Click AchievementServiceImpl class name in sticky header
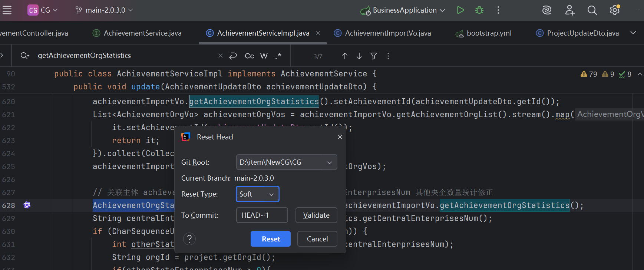The width and height of the screenshot is (644, 270). tap(170, 74)
